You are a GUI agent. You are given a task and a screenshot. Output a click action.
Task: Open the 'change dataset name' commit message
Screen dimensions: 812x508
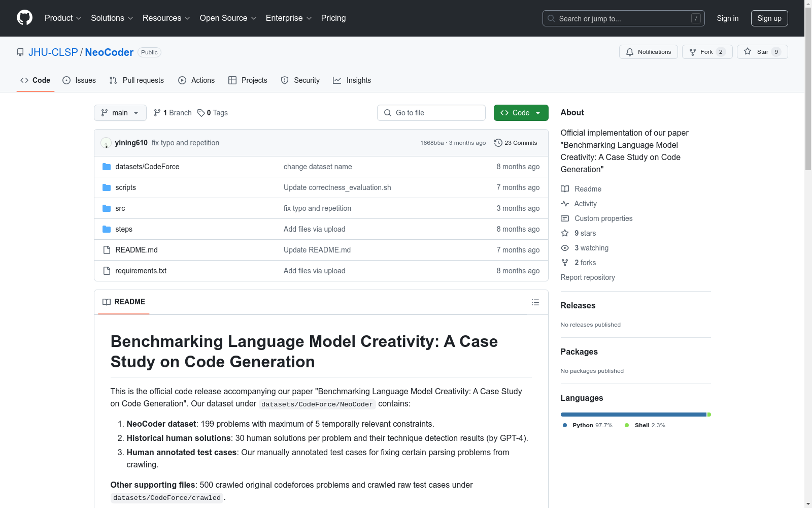click(318, 167)
